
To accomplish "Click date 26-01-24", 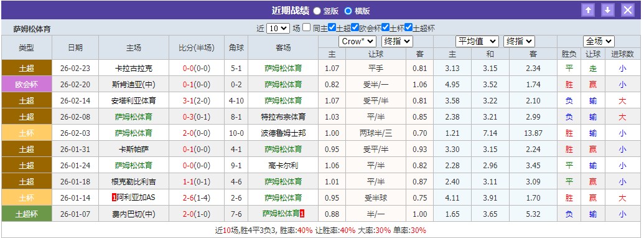I will pyautogui.click(x=75, y=166).
